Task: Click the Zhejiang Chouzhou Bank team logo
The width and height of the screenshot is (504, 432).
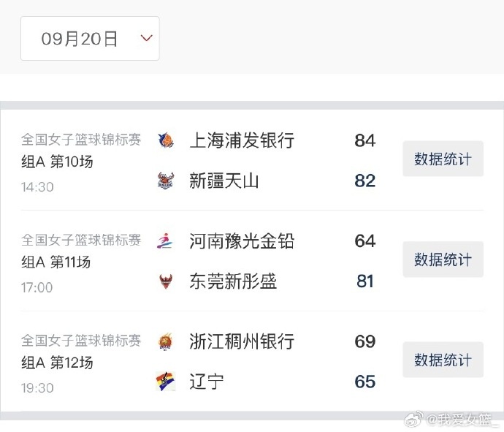Action: [x=166, y=341]
